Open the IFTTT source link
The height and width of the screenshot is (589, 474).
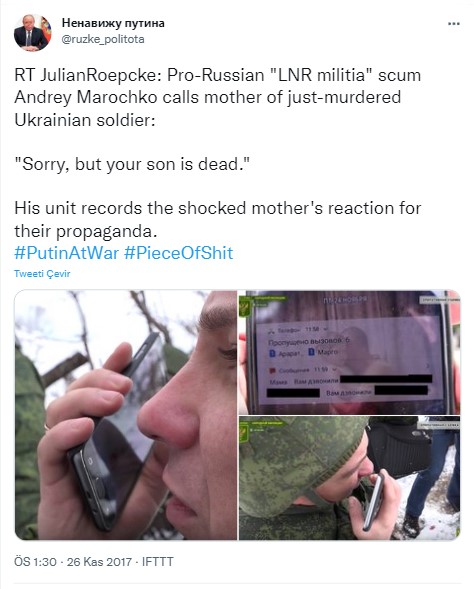click(x=158, y=562)
